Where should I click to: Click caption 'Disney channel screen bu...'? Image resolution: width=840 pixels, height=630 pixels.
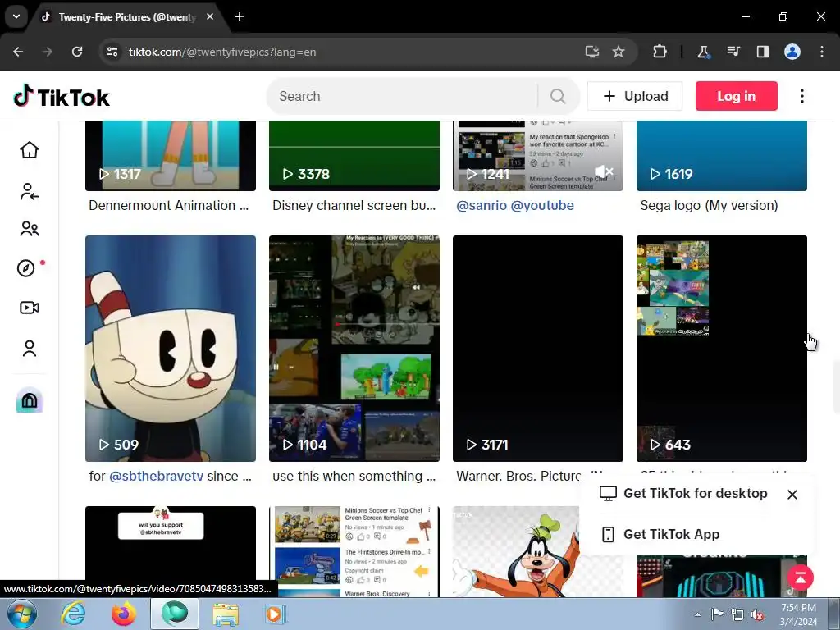pyautogui.click(x=354, y=205)
